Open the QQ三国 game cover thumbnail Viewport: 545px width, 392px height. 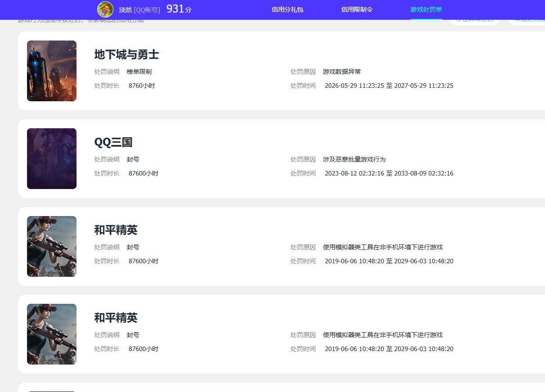(x=52, y=158)
